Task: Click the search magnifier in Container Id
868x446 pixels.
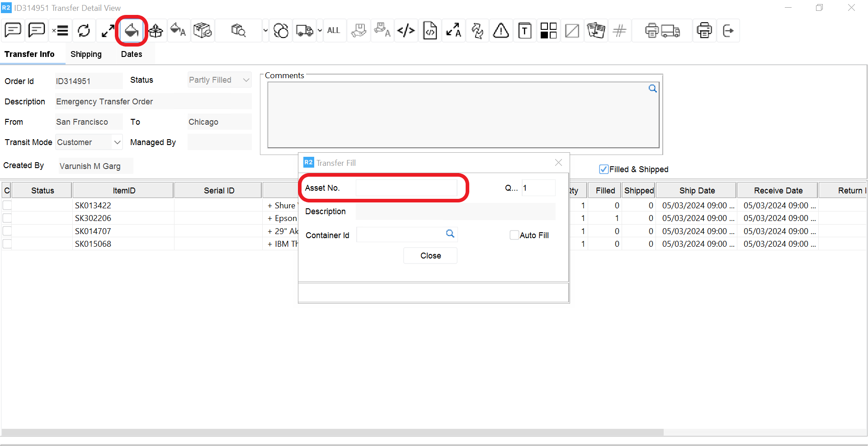Action: pos(450,234)
